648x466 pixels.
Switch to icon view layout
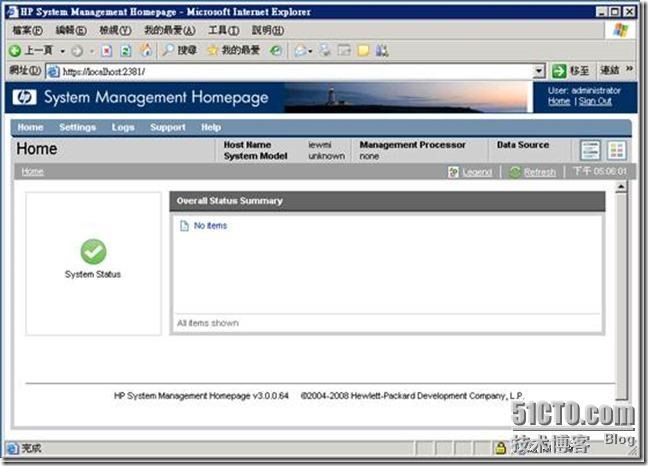617,150
